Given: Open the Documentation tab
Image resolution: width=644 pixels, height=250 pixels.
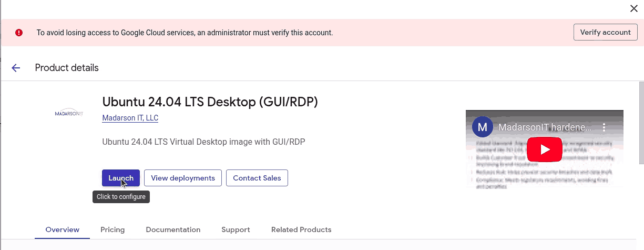Looking at the screenshot, I should pyautogui.click(x=173, y=229).
